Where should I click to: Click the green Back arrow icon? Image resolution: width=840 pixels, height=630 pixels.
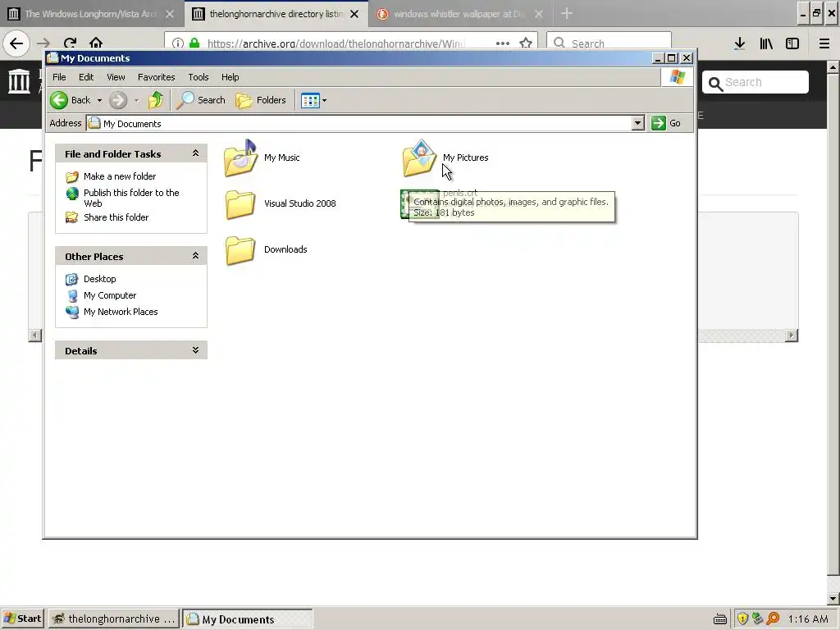59,100
